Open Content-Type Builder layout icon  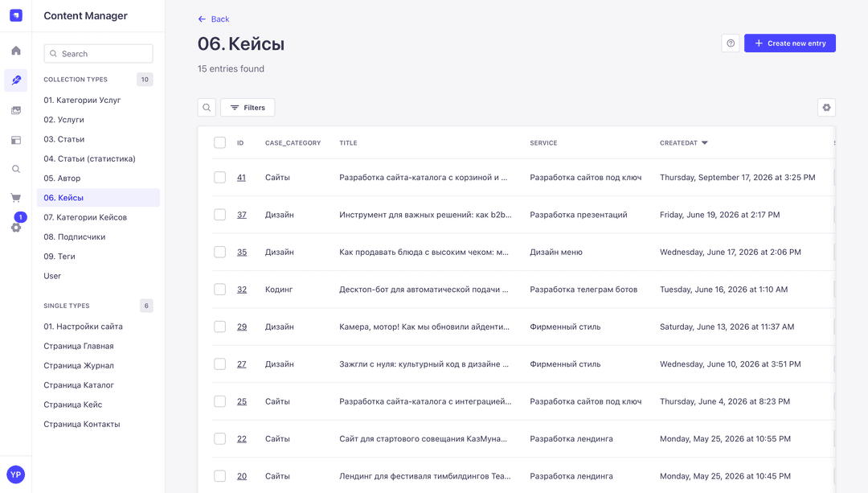(x=16, y=140)
